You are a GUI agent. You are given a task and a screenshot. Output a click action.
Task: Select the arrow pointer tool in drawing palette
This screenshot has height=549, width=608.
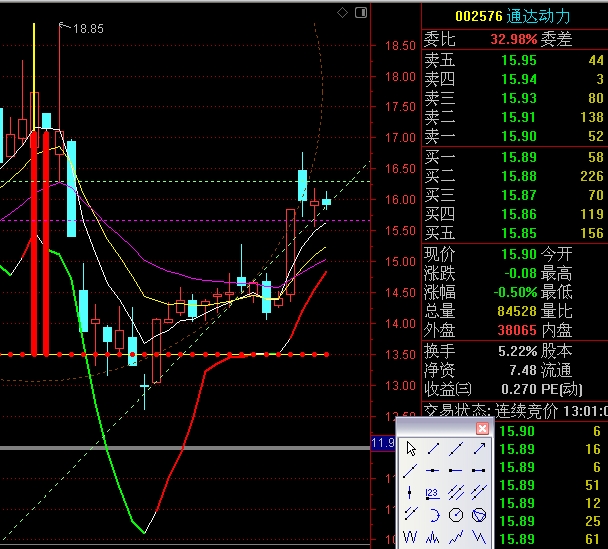point(411,449)
